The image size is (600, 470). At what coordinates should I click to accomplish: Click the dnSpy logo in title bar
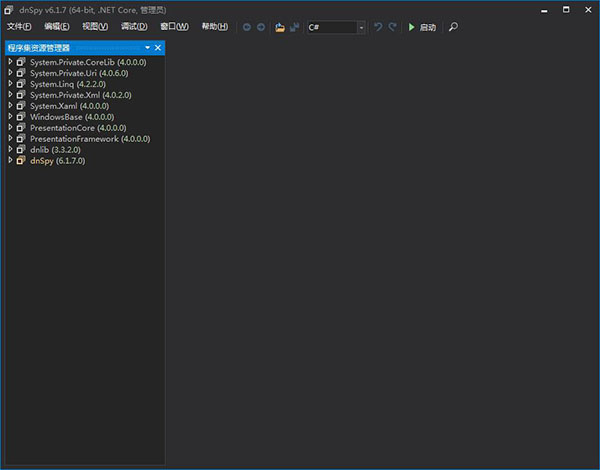coord(9,10)
